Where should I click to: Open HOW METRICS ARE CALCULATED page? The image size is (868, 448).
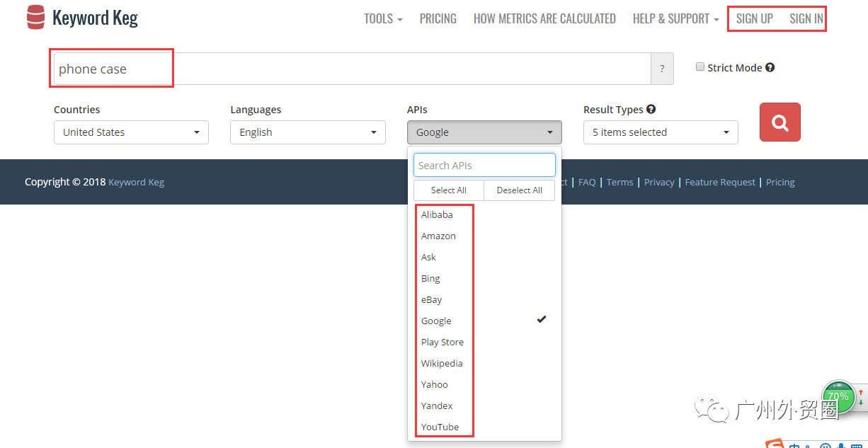[544, 19]
